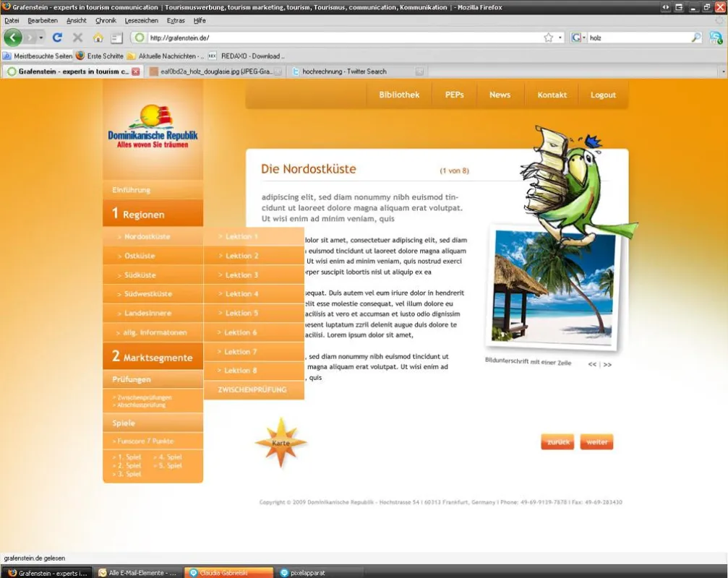Click the magnifier search icon
The image size is (728, 578).
[x=696, y=38]
